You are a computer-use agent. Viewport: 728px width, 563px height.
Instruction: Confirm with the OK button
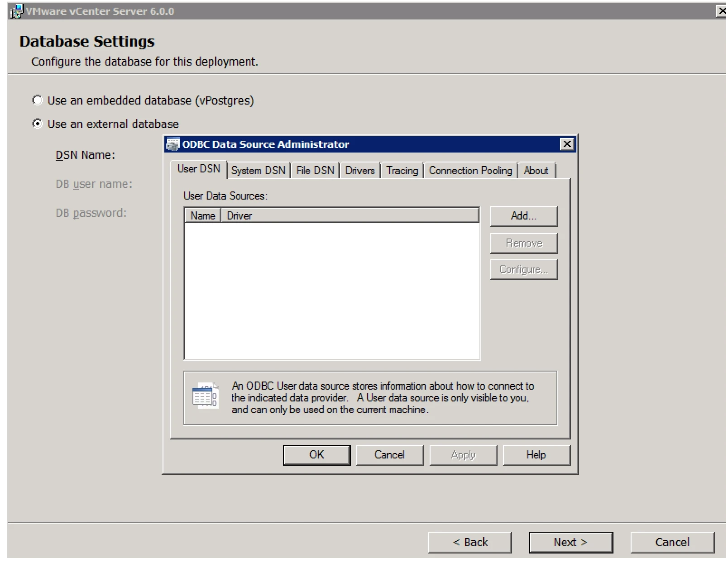pos(316,455)
